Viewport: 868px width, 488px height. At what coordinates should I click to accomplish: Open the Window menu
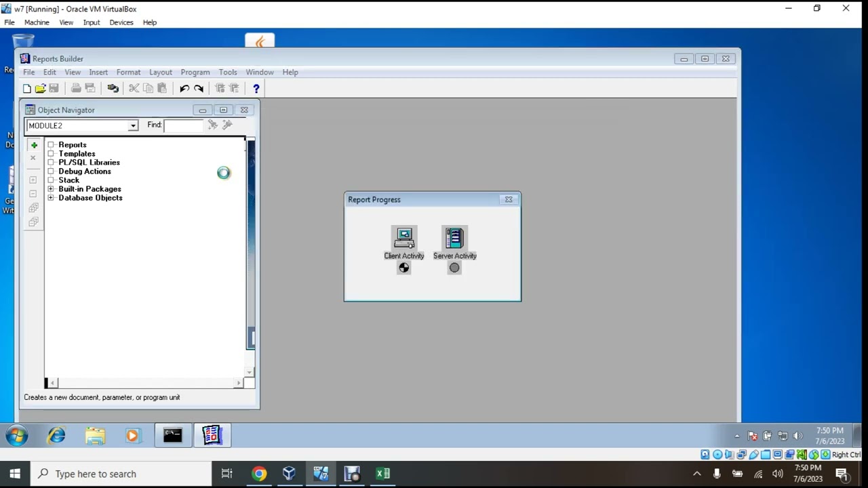(x=260, y=72)
